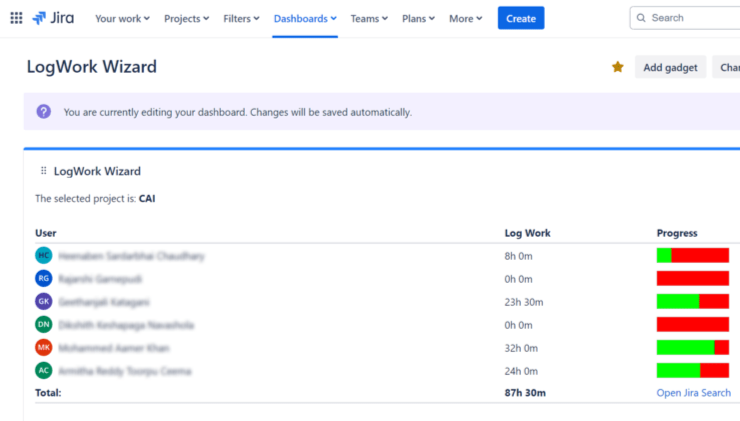Click the progress bar for 32h 0m row
The width and height of the screenshot is (740, 421).
pos(692,348)
